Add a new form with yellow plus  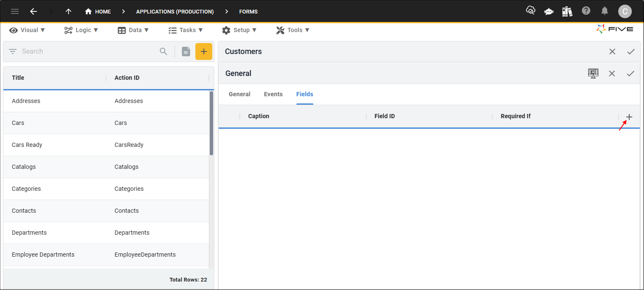coord(204,51)
